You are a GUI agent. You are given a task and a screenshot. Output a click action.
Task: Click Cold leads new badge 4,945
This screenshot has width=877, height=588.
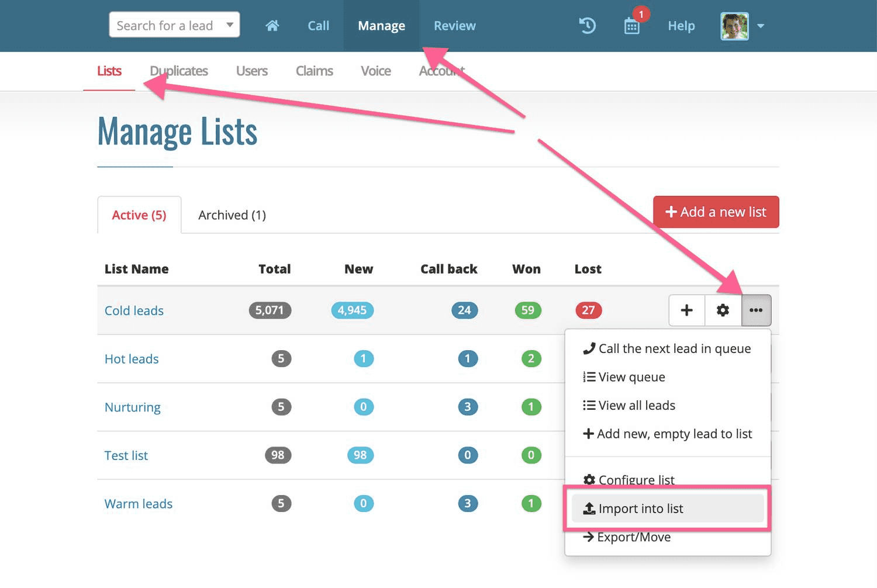pos(353,310)
